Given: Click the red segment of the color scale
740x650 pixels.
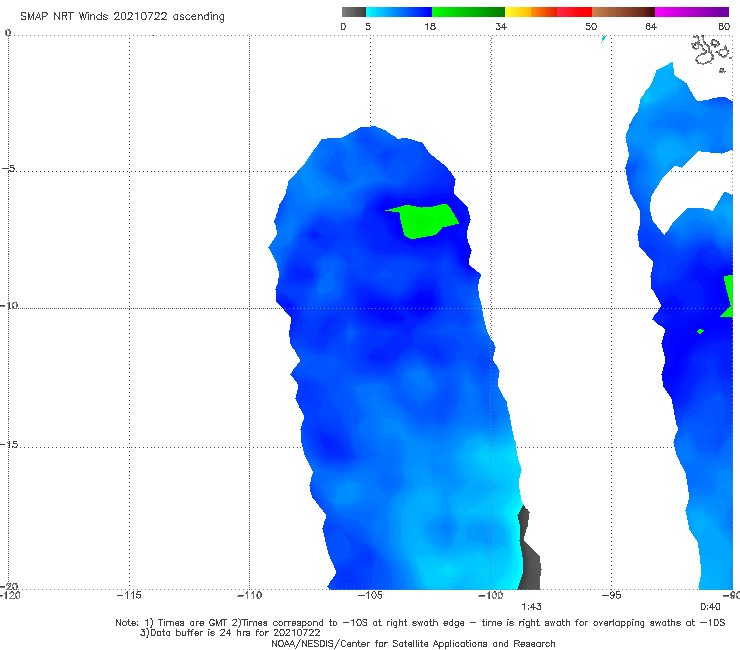Looking at the screenshot, I should click(x=574, y=12).
